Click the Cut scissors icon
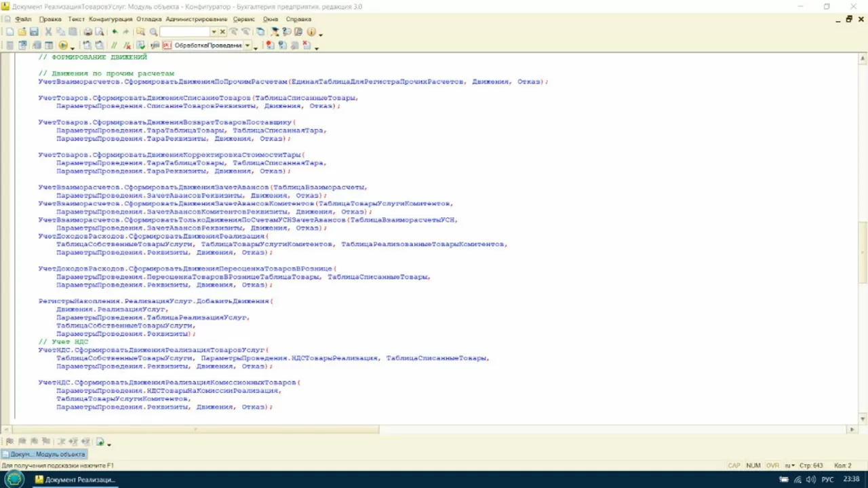Screen dimensions: 868x488 [x=48, y=32]
